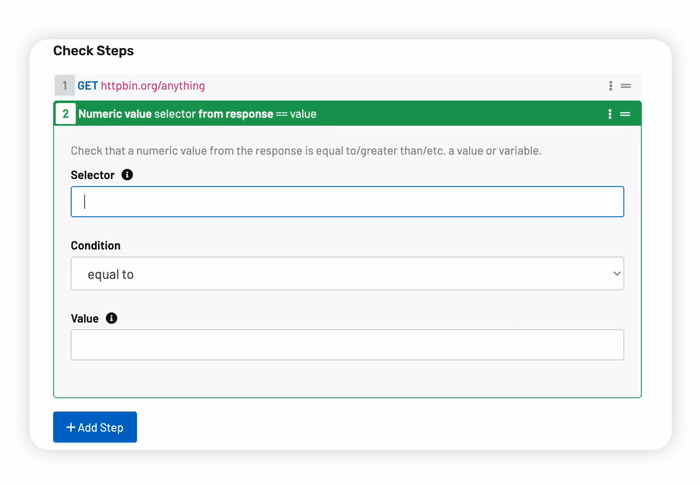Screen dimensions: 700x485
Task: Click the Condition label
Action: [96, 246]
